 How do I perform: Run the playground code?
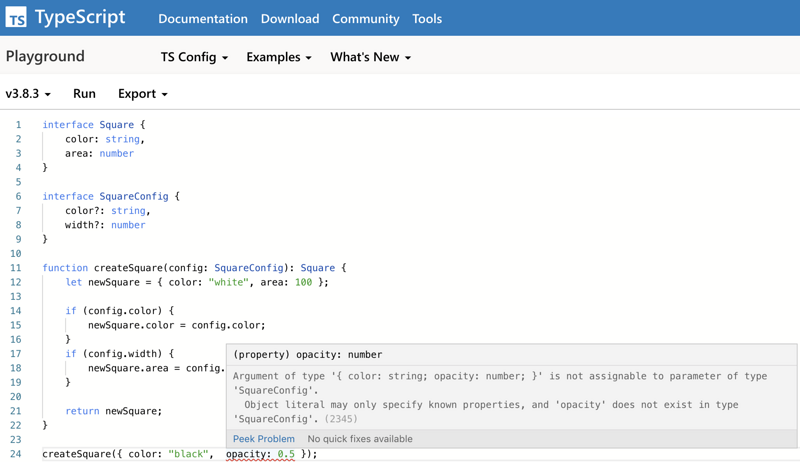(x=84, y=94)
